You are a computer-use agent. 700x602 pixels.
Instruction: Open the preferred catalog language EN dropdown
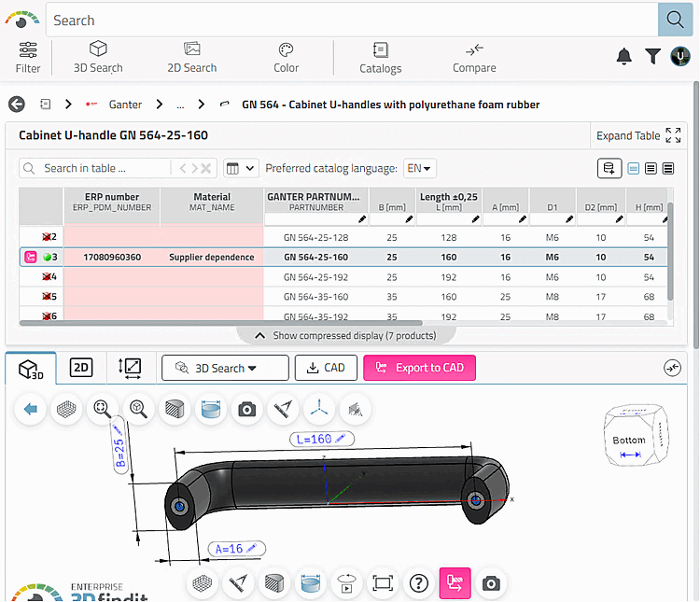pyautogui.click(x=420, y=169)
